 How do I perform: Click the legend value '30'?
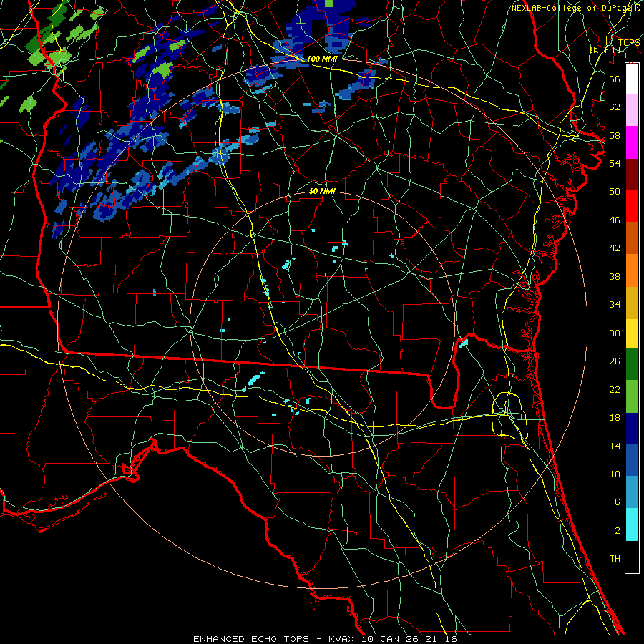coord(615,333)
